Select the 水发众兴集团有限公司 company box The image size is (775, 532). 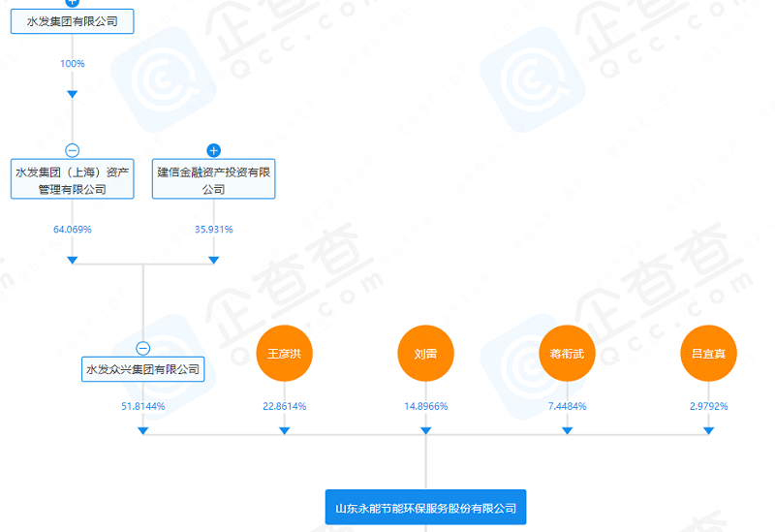coord(142,369)
